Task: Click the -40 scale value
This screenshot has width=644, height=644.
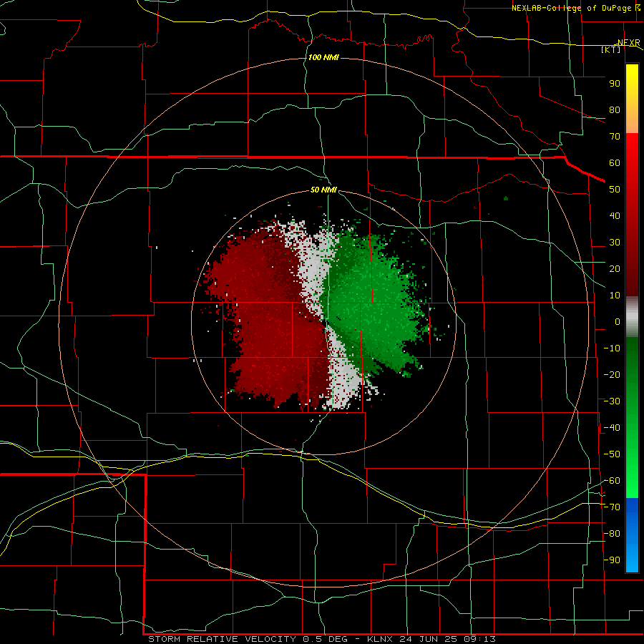Action: click(612, 428)
